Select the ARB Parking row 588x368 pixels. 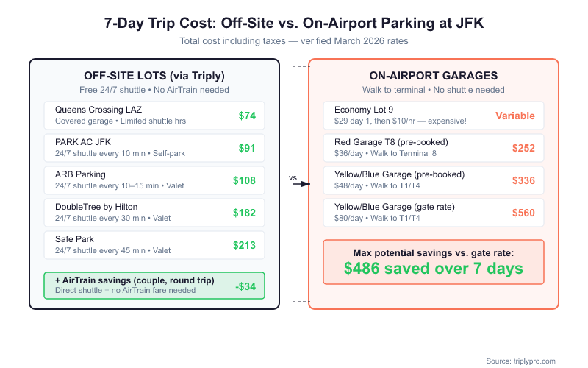154,180
